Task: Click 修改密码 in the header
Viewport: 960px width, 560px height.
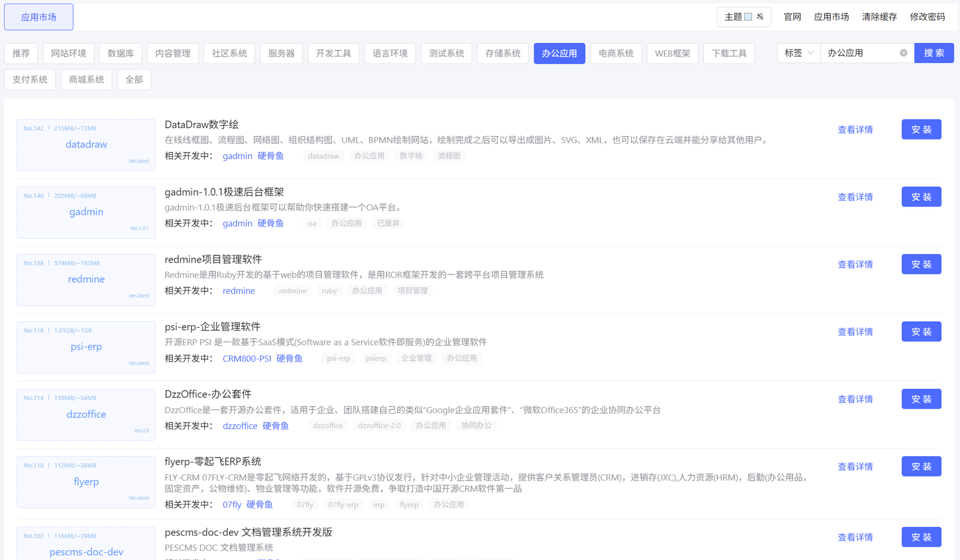Action: click(927, 17)
